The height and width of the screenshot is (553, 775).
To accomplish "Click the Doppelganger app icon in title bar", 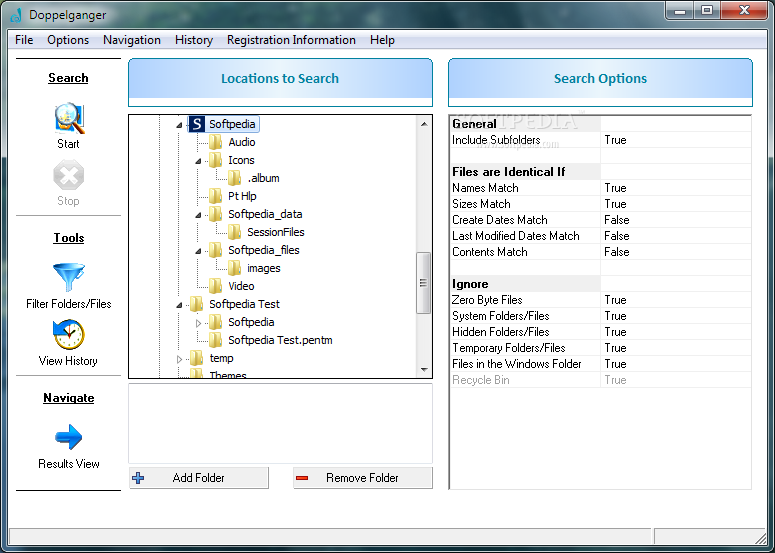I will click(16, 15).
